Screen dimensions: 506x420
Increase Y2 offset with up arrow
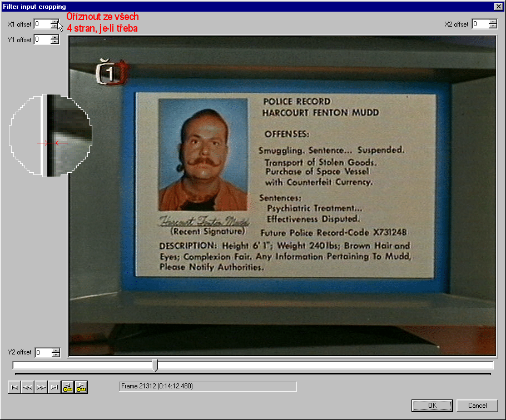[x=56, y=350]
